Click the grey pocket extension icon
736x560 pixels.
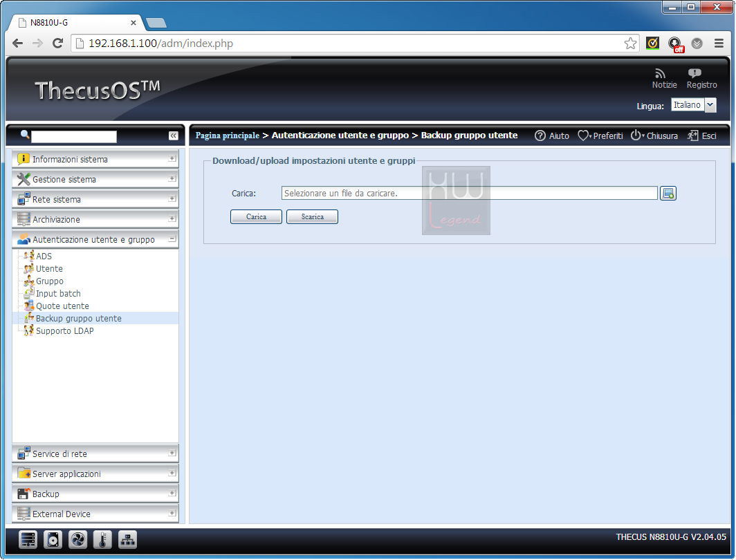pyautogui.click(x=697, y=43)
